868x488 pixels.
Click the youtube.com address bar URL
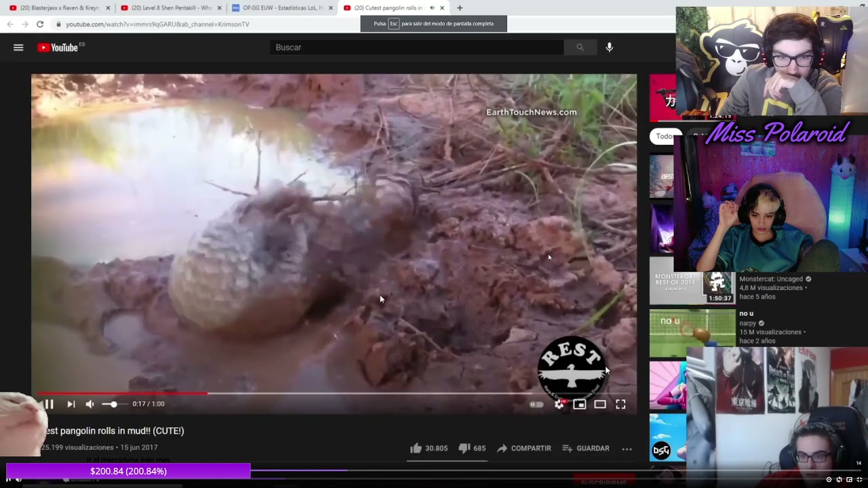[157, 24]
